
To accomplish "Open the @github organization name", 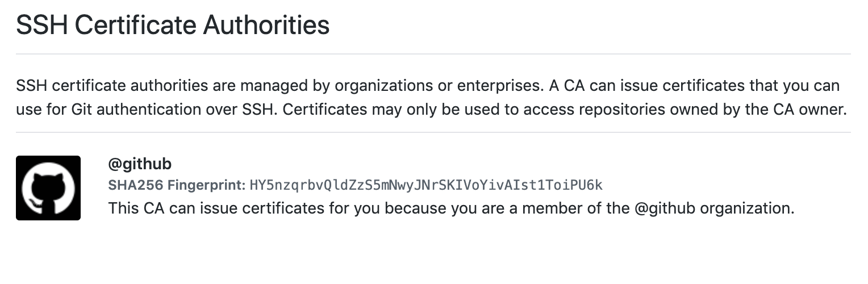I will click(x=140, y=164).
